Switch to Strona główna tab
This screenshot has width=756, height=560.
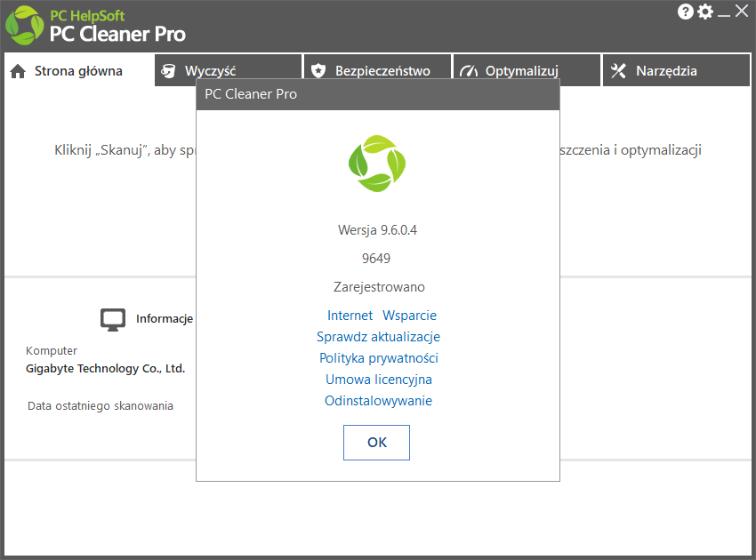79,71
